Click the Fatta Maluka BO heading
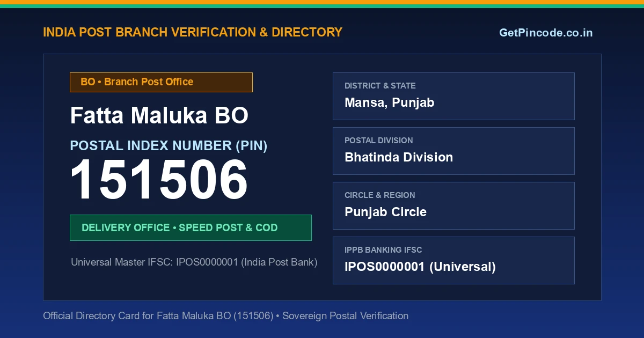Viewport: 644px width, 338px height. pyautogui.click(x=159, y=115)
